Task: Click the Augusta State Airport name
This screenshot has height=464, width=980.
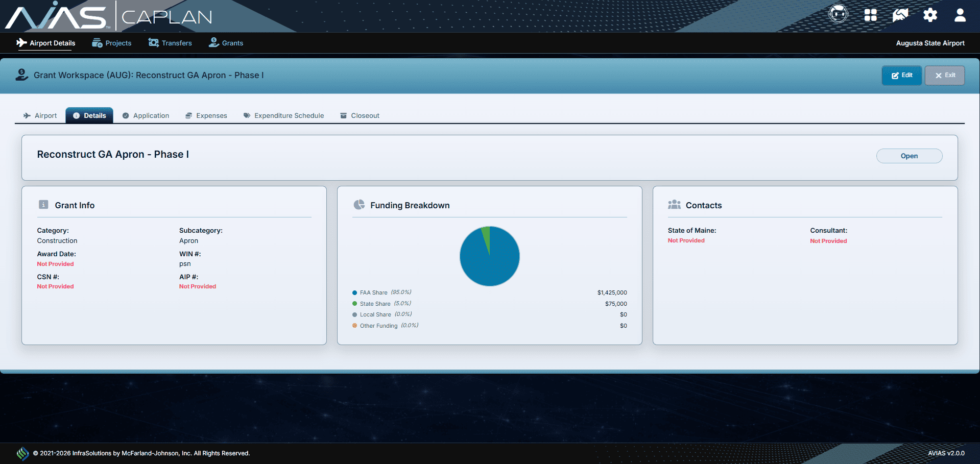Action: pyautogui.click(x=929, y=43)
